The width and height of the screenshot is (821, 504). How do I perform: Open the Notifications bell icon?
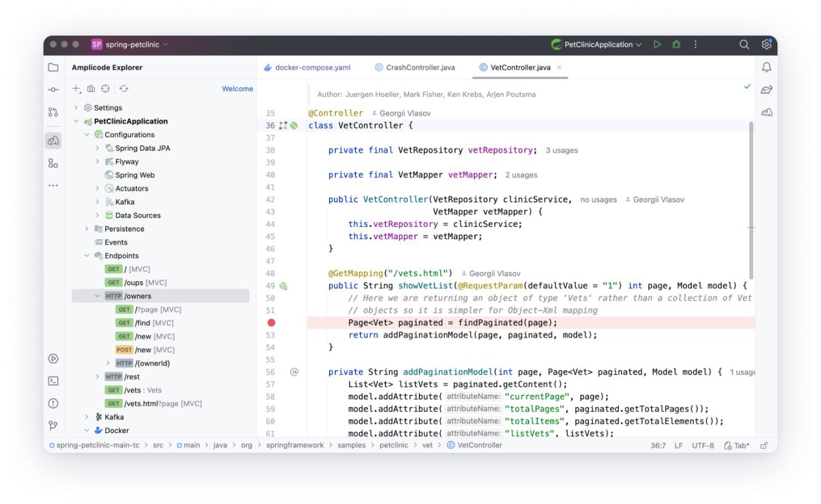pyautogui.click(x=767, y=67)
